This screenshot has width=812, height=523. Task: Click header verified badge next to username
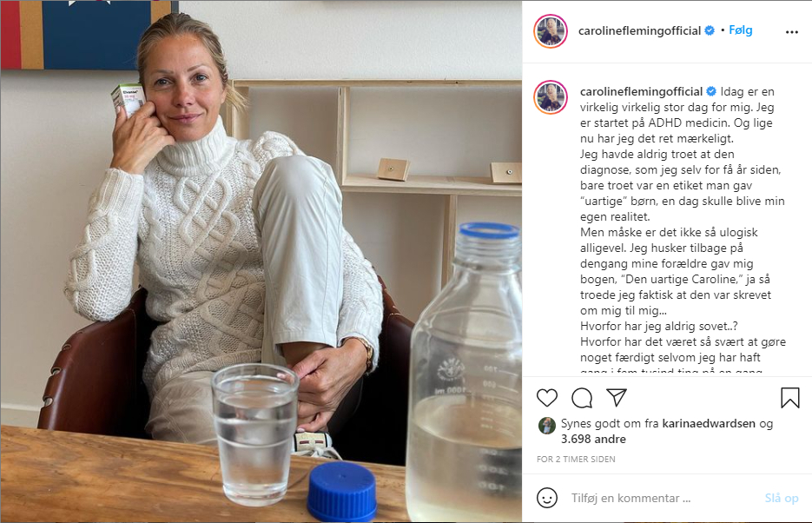(x=710, y=30)
